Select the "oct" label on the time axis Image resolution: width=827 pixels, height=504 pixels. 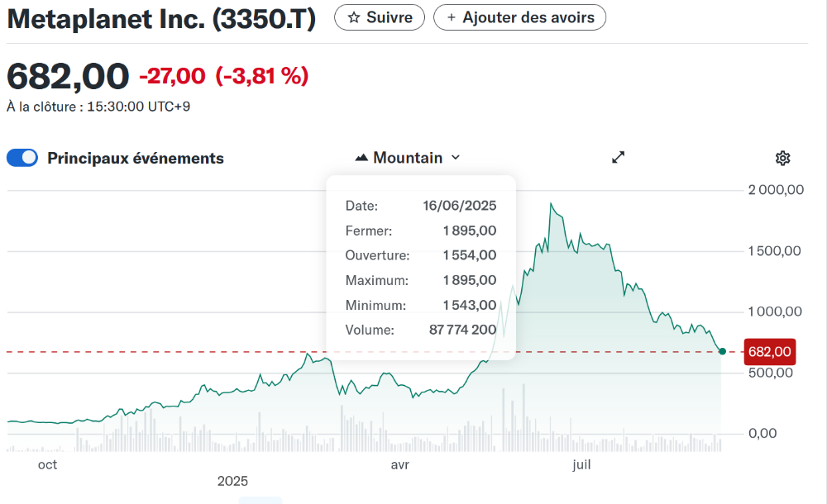[48, 465]
